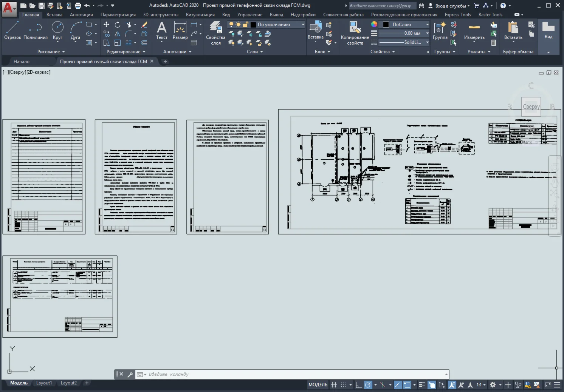Open the SolidLi... linetype dropdown
Viewport: 564px width, 392px height.
tap(404, 42)
